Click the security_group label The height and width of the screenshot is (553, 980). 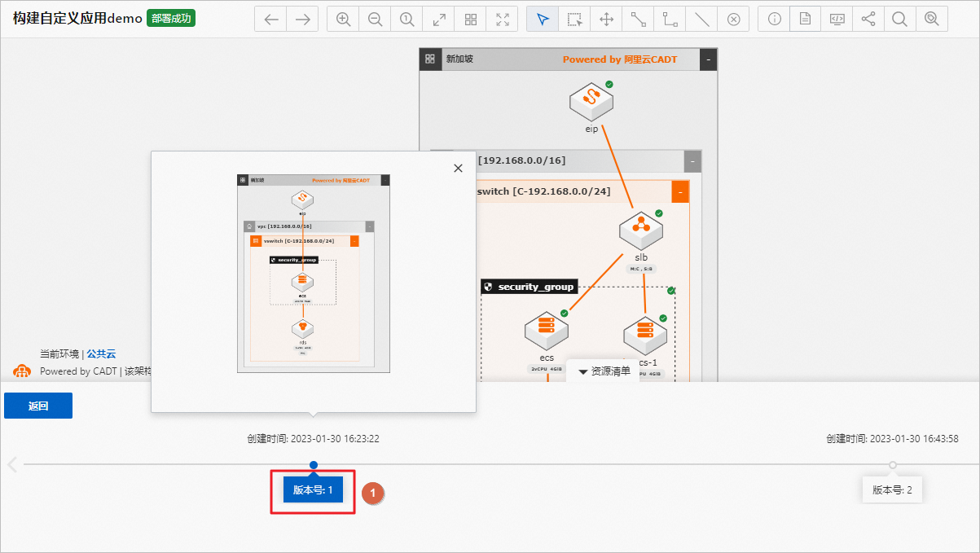click(x=529, y=287)
